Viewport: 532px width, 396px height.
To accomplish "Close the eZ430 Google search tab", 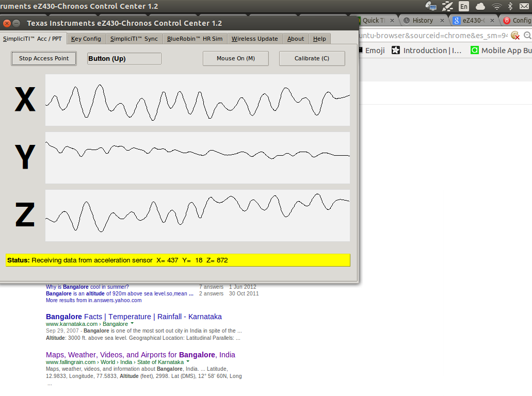I will tap(492, 20).
